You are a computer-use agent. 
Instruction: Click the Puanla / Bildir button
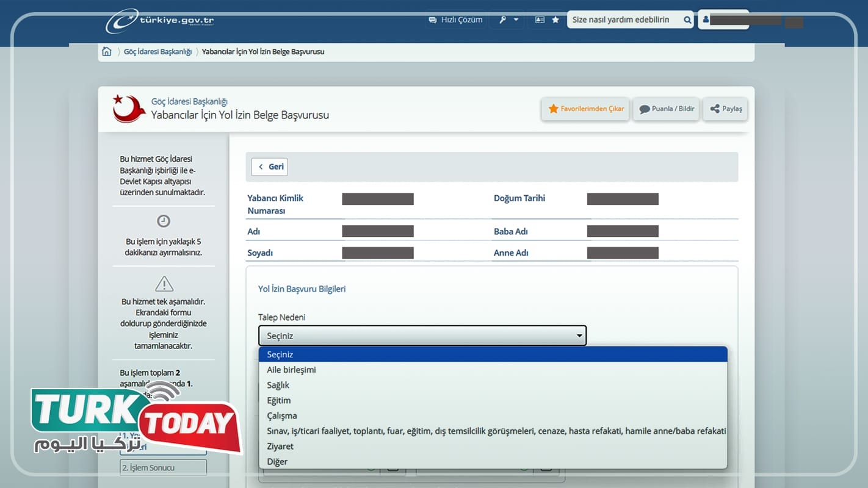point(666,109)
